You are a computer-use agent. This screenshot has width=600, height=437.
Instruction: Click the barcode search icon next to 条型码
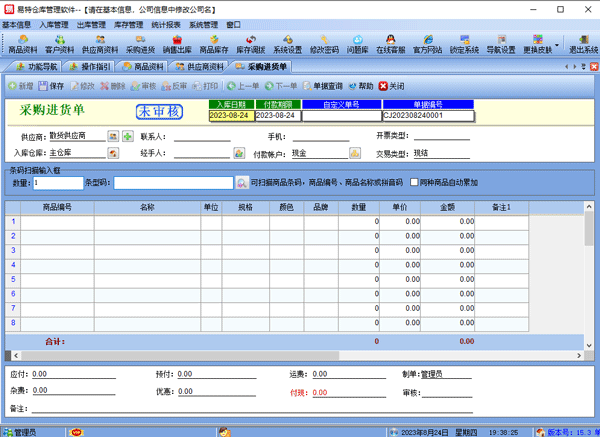click(242, 183)
